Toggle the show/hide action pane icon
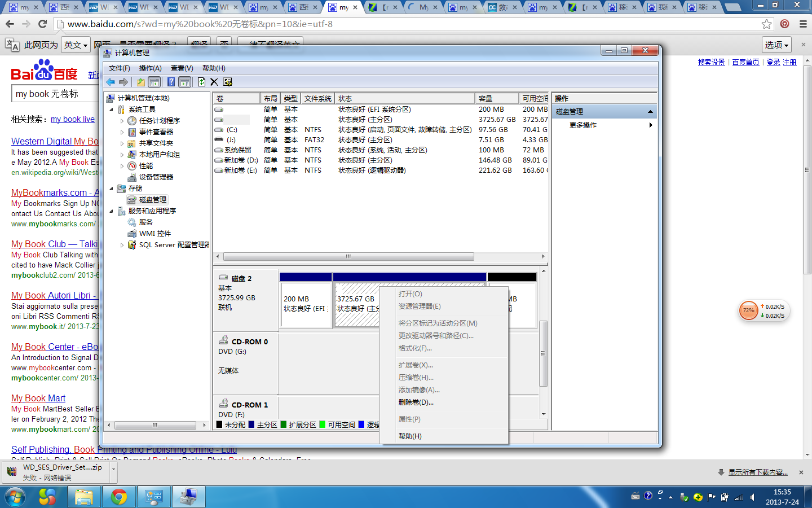This screenshot has width=812, height=508. pyautogui.click(x=184, y=82)
